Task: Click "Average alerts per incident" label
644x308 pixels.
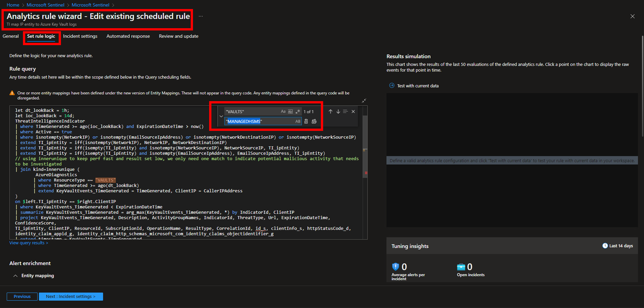Action: coord(408,277)
